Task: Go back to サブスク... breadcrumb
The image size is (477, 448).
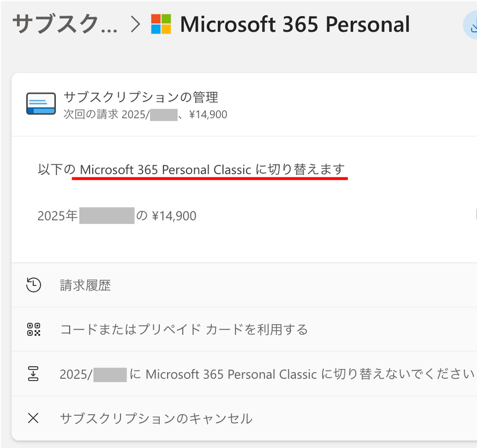Action: point(65,25)
